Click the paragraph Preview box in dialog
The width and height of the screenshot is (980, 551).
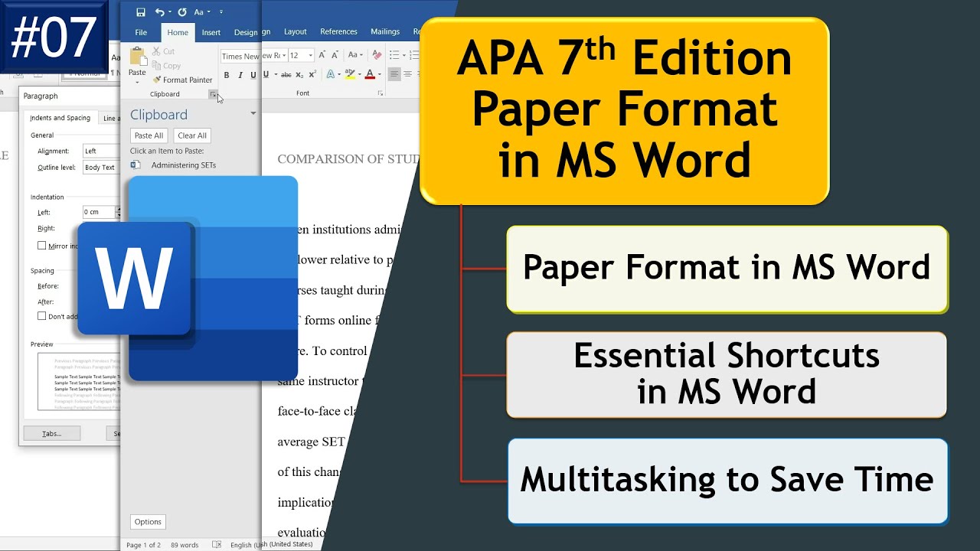tap(79, 380)
